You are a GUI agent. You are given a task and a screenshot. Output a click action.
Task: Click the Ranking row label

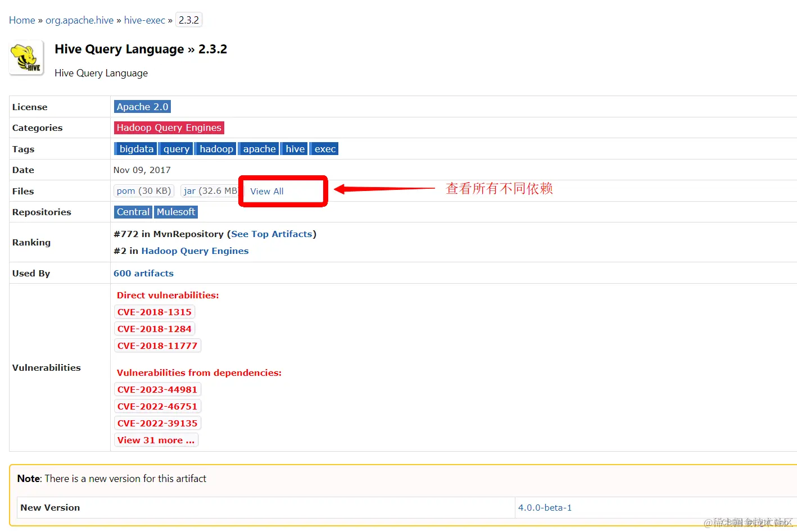[31, 242]
